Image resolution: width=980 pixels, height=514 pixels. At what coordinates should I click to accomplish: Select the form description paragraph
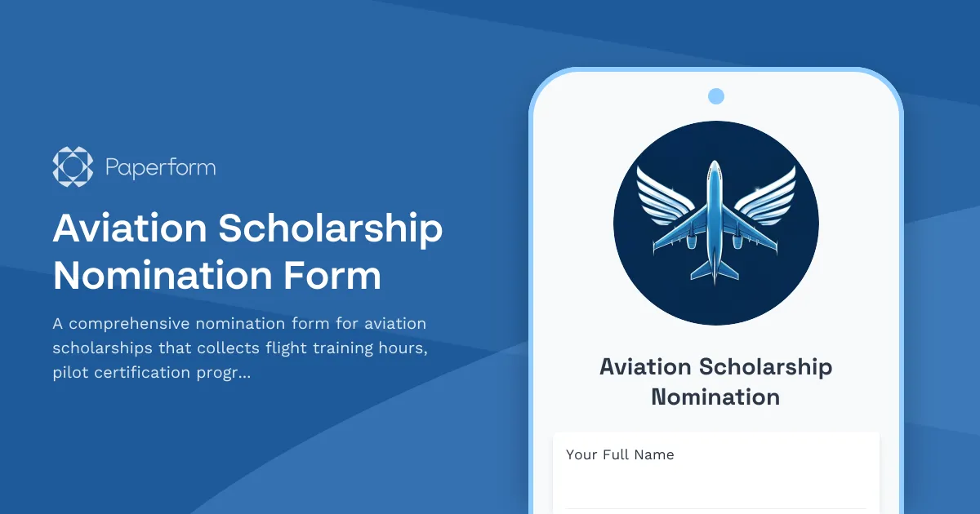[238, 348]
